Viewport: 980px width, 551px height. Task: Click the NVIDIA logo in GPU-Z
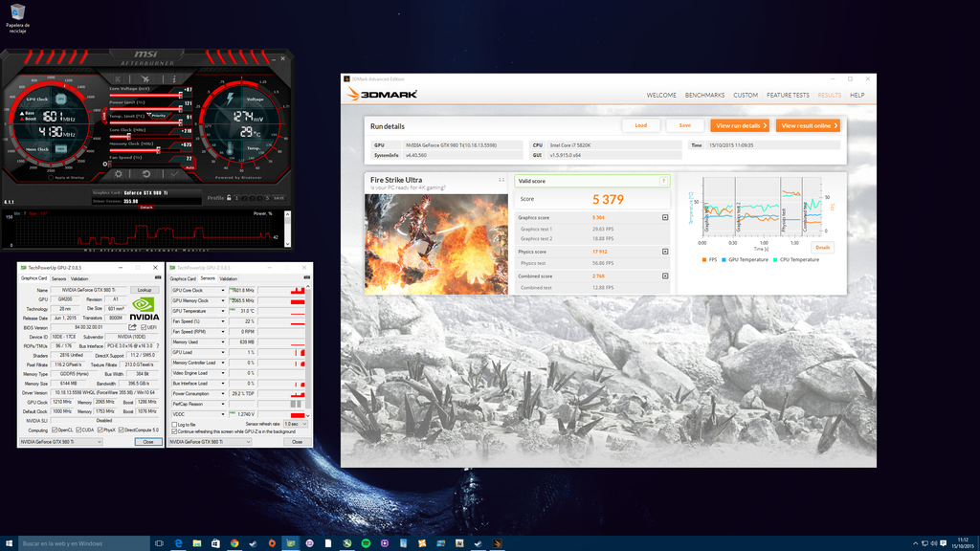pos(144,308)
